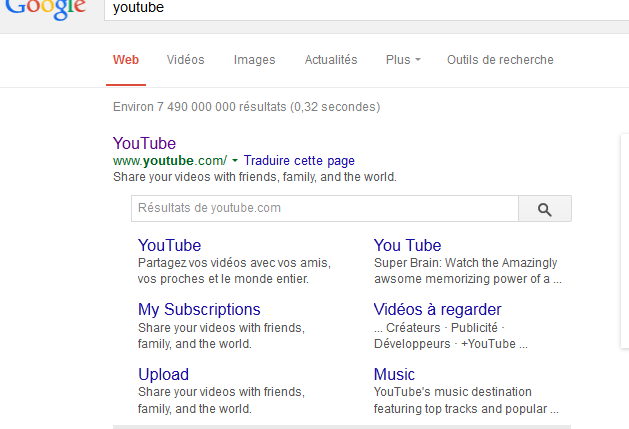The image size is (629, 429).
Task: Click the Résultats de youtube.com search field
Action: 324,209
